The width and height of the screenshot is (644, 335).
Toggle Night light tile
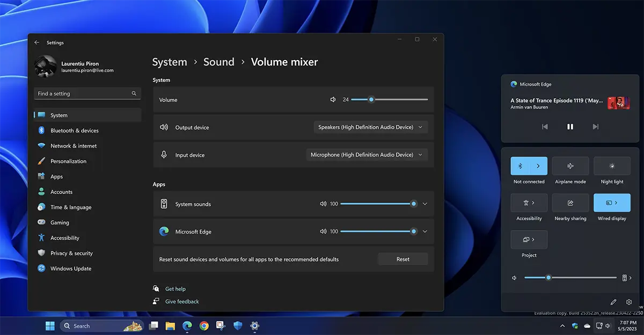[x=612, y=166]
